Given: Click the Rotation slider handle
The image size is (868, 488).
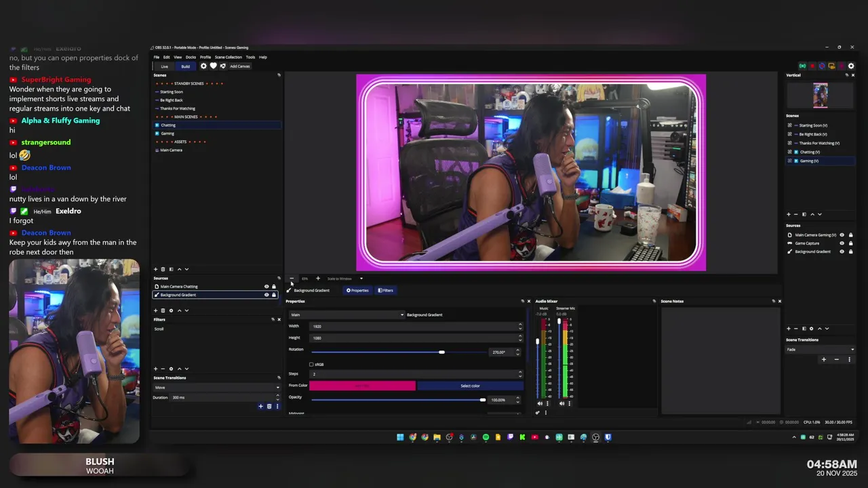Looking at the screenshot, I should (441, 352).
